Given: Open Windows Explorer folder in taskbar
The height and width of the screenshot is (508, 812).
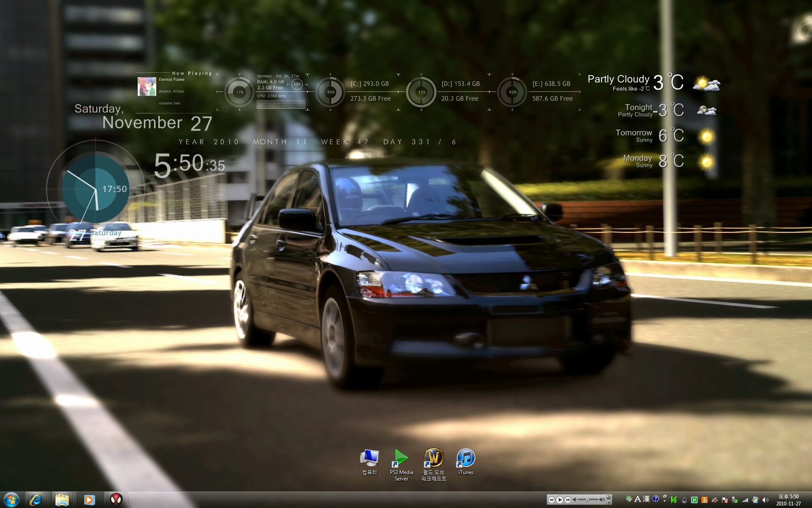Looking at the screenshot, I should pyautogui.click(x=62, y=500).
